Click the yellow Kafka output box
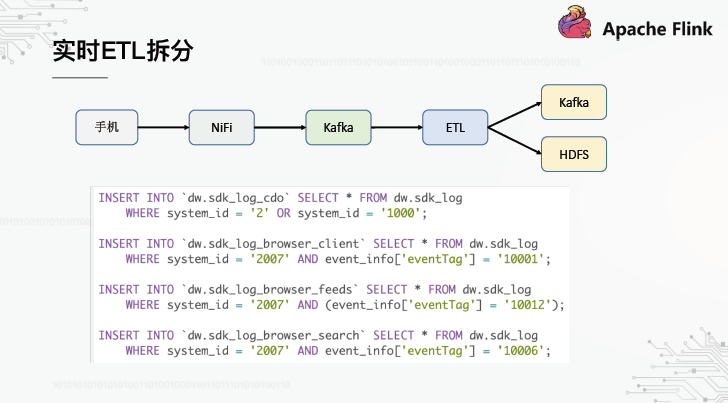The image size is (728, 403). [573, 102]
